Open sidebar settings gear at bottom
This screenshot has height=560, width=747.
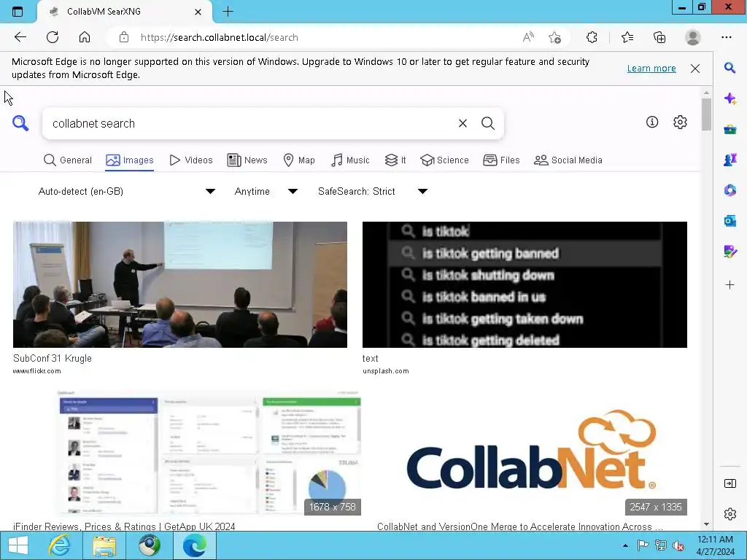point(729,514)
